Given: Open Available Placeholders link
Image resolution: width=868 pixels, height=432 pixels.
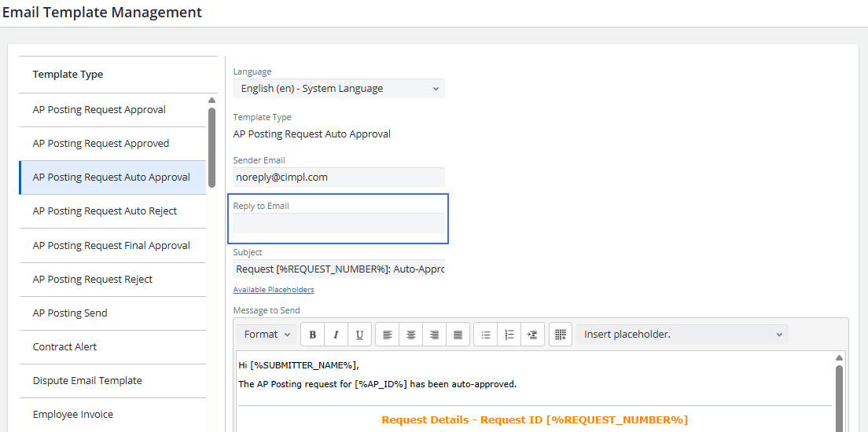Looking at the screenshot, I should [274, 289].
